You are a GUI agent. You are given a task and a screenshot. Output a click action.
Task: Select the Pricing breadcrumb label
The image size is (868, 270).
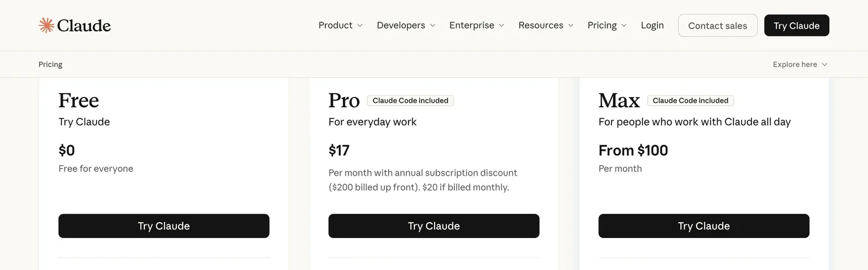pyautogui.click(x=50, y=65)
